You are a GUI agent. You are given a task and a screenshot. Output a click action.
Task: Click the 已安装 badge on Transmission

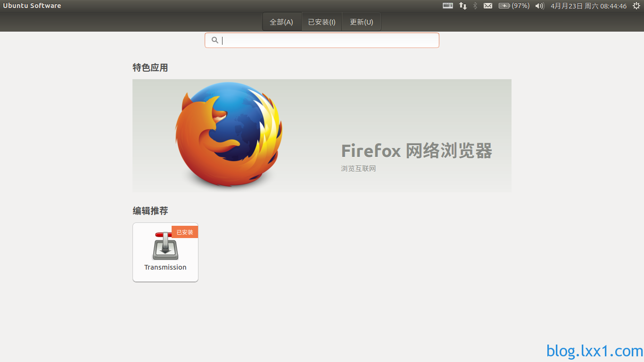pos(185,232)
